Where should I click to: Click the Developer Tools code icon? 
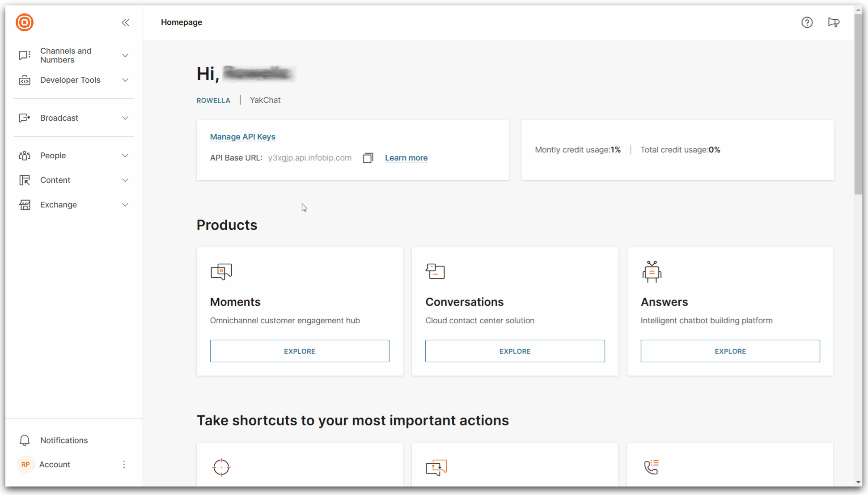[x=25, y=80]
